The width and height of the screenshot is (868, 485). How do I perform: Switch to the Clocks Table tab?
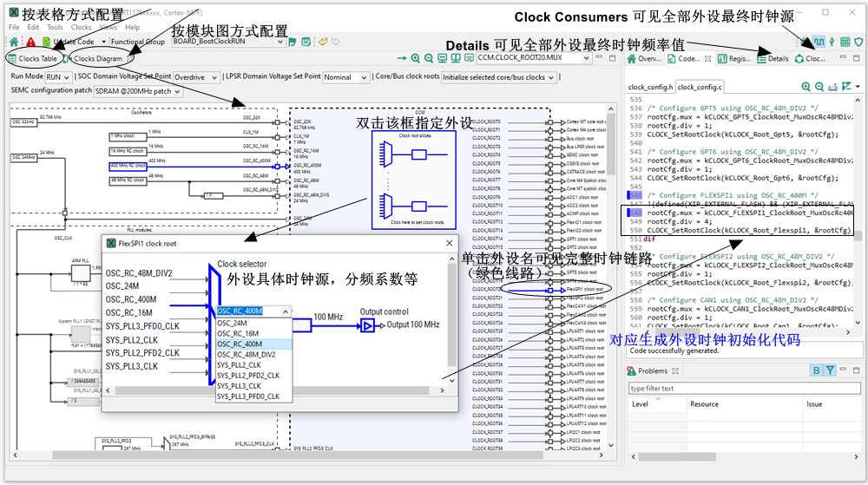pos(33,59)
